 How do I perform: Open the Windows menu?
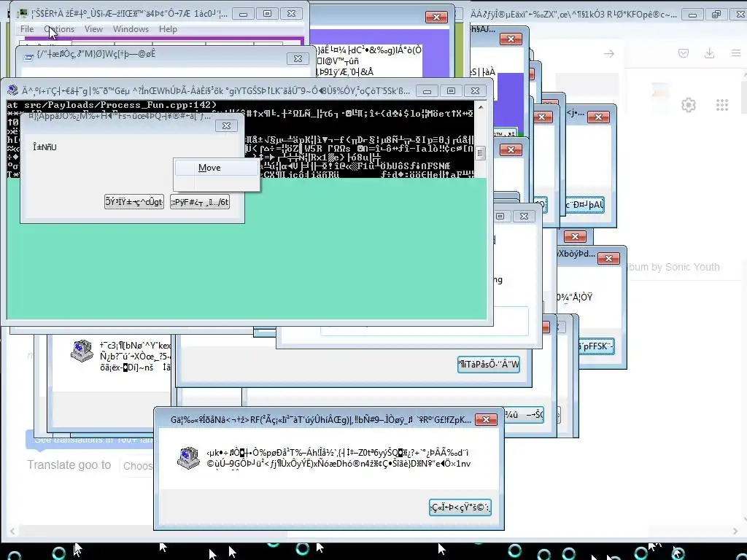pos(131,29)
